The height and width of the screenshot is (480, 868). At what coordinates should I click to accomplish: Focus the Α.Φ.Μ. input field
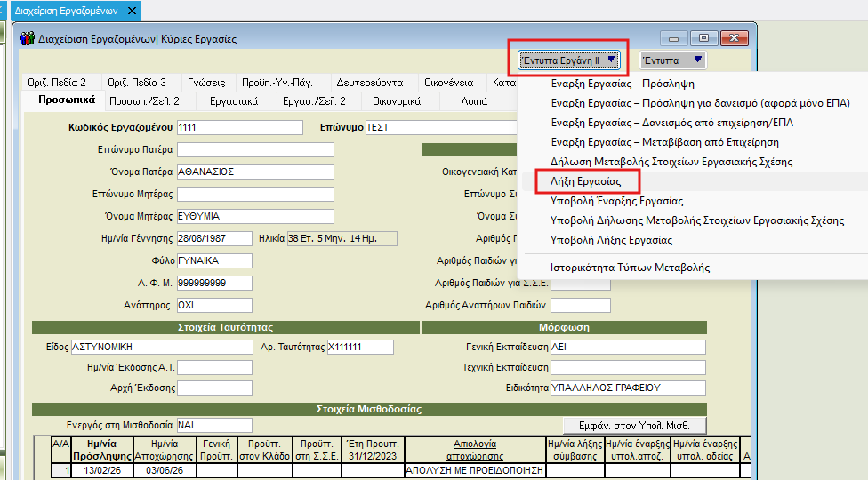(x=214, y=283)
